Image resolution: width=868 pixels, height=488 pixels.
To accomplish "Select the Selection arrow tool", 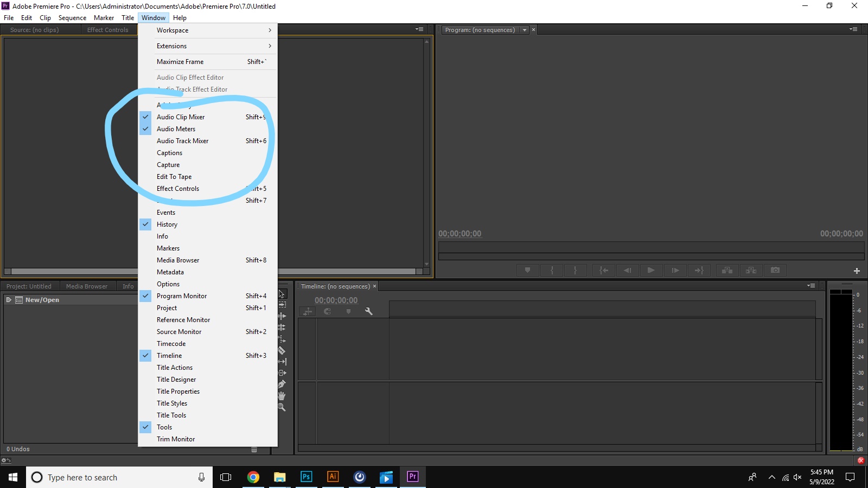I will pos(282,293).
